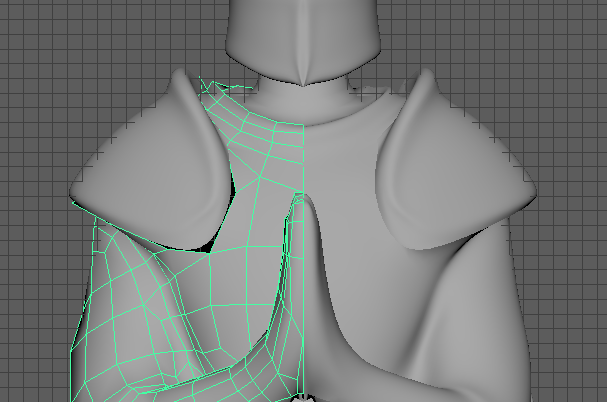This screenshot has width=607, height=402.
Task: Select the helmet's front ridge crease
Action: pos(302,43)
